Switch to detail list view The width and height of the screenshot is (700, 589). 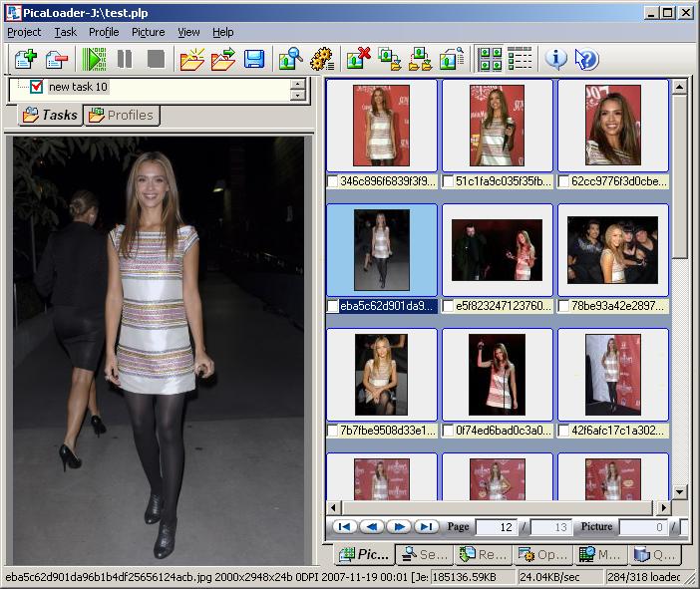coord(520,59)
